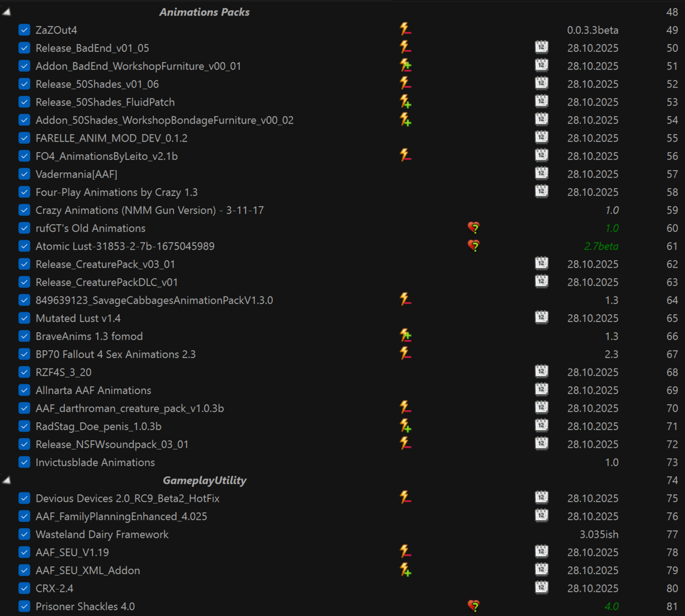Click the calendar icon on Vadermania[AAF] row

(541, 173)
